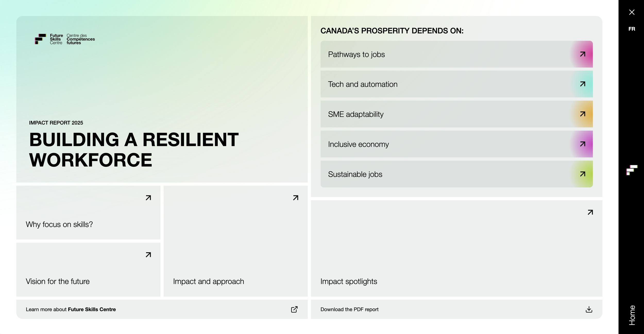The height and width of the screenshot is (334, 644).
Task: Open Impact spotlights section
Action: coord(456,248)
